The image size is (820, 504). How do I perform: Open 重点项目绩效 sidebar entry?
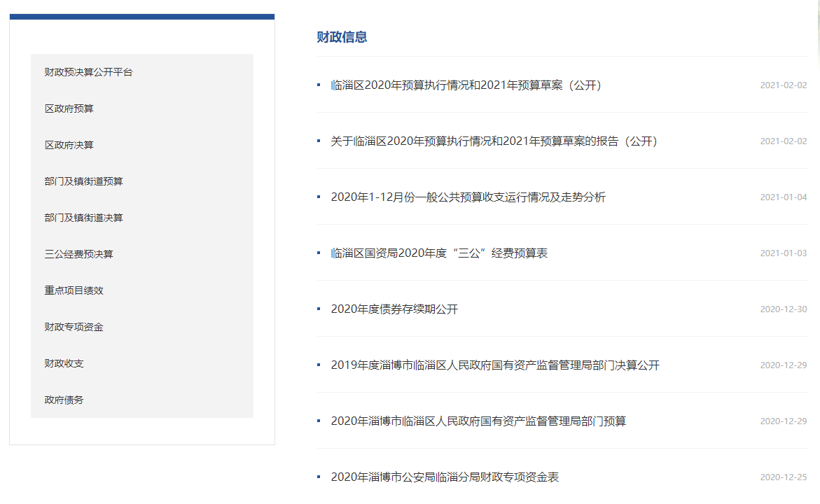74,290
